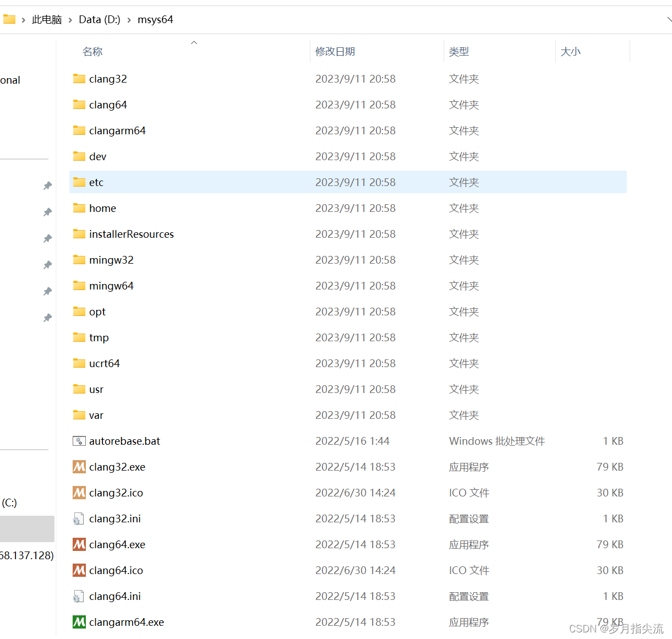Open the clang64.exe MSYS2 launcher
Image resolution: width=672 pixels, height=639 pixels.
pyautogui.click(x=117, y=544)
